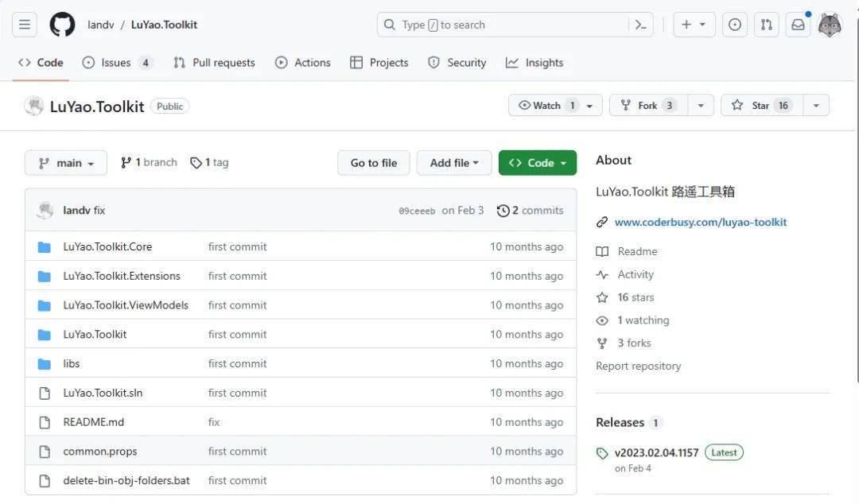Watch the repository for notifications
The width and height of the screenshot is (859, 504).
pos(547,106)
